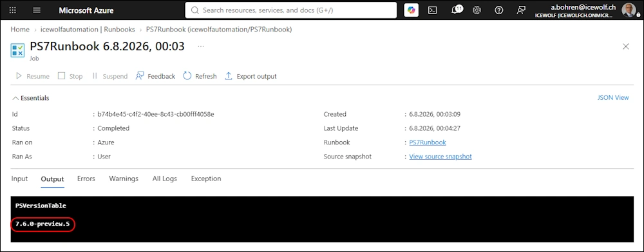
Task: Click the Export output upload icon
Action: 229,76
